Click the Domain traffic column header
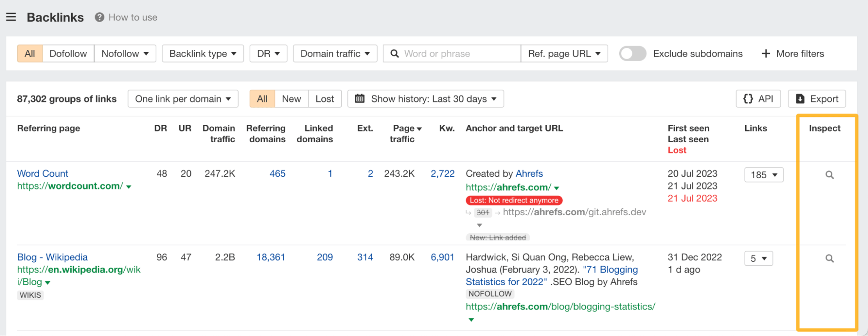 point(219,133)
